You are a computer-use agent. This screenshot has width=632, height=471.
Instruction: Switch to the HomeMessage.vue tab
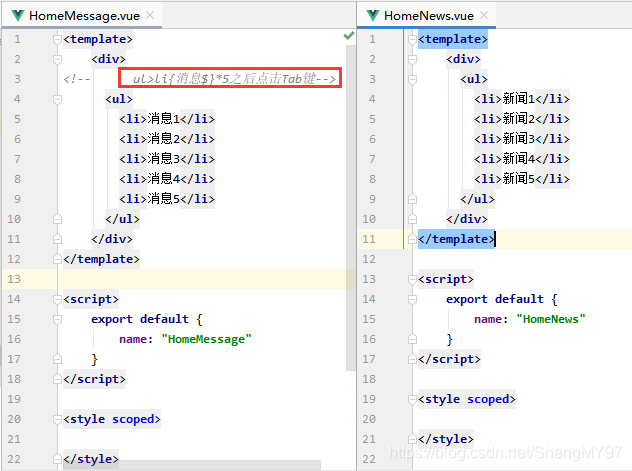(84, 16)
